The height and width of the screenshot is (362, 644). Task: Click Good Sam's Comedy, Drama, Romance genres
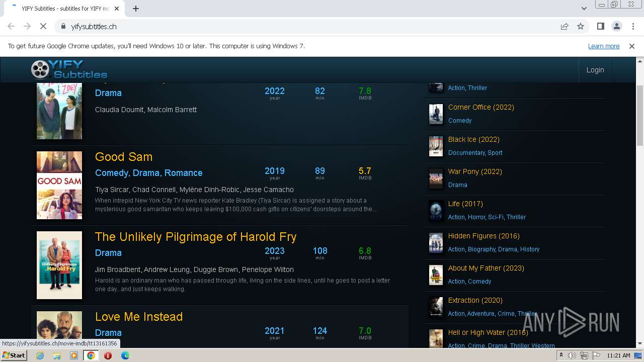pyautogui.click(x=149, y=172)
